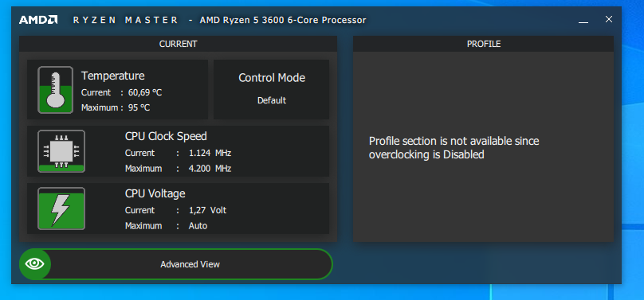Click the CPU Voltage heading

pos(155,193)
